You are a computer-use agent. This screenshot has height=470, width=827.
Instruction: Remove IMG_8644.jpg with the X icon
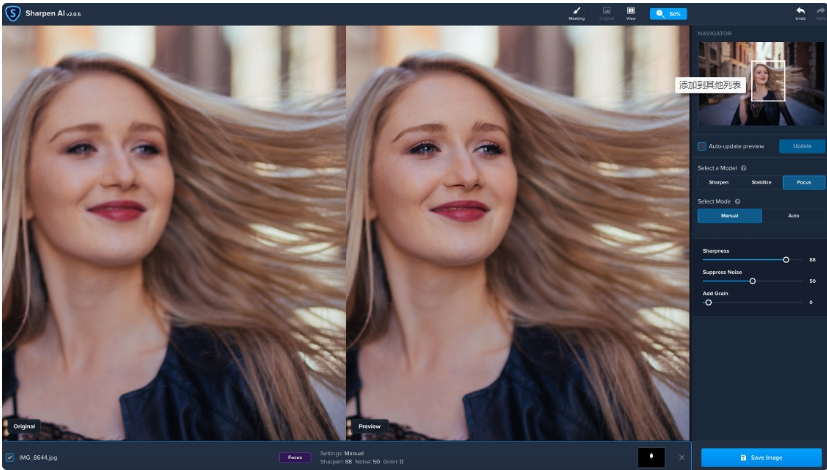(681, 457)
